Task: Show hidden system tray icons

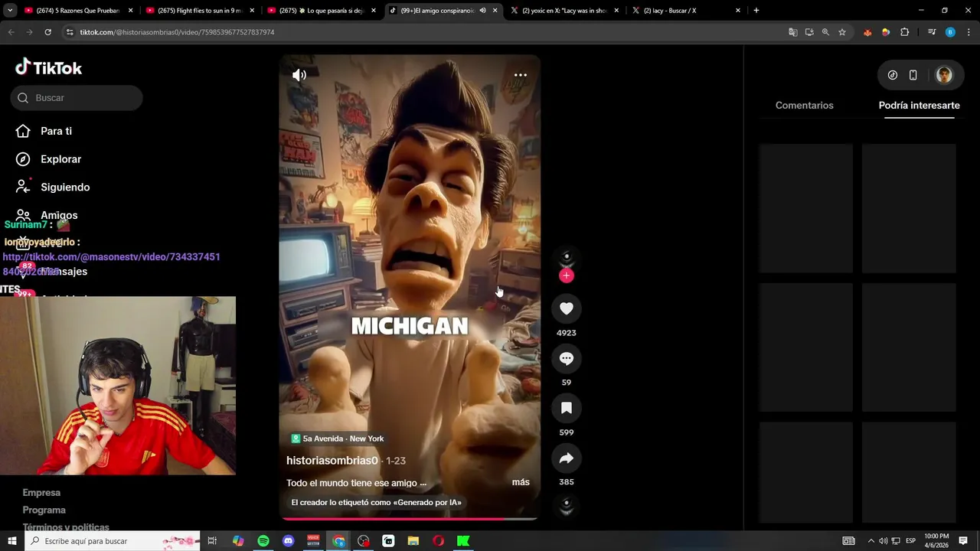Action: click(x=871, y=541)
